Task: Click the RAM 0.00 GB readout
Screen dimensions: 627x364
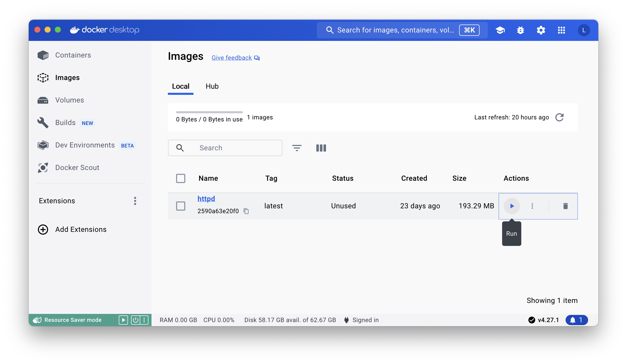Action: click(x=178, y=320)
